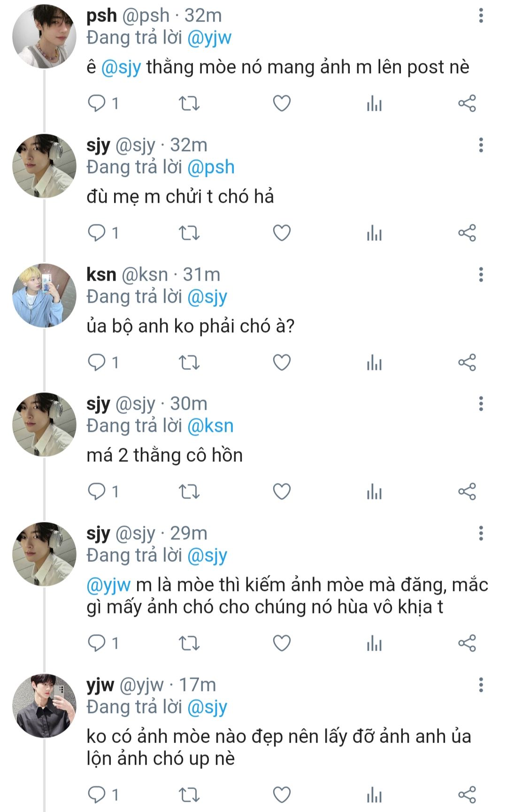View analytics for sjy's 29m tweet
This screenshot has width=507, height=812.
tap(374, 643)
